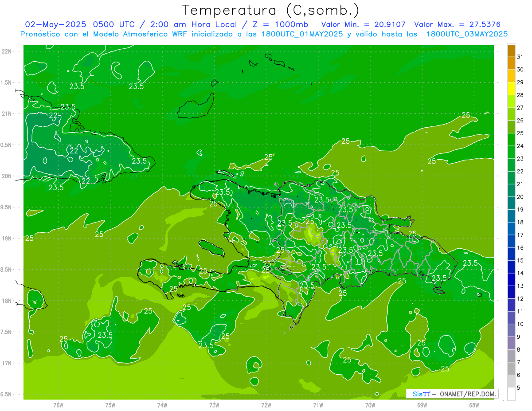
Task: Click the color legend value '20'
Action: pyautogui.click(x=520, y=197)
